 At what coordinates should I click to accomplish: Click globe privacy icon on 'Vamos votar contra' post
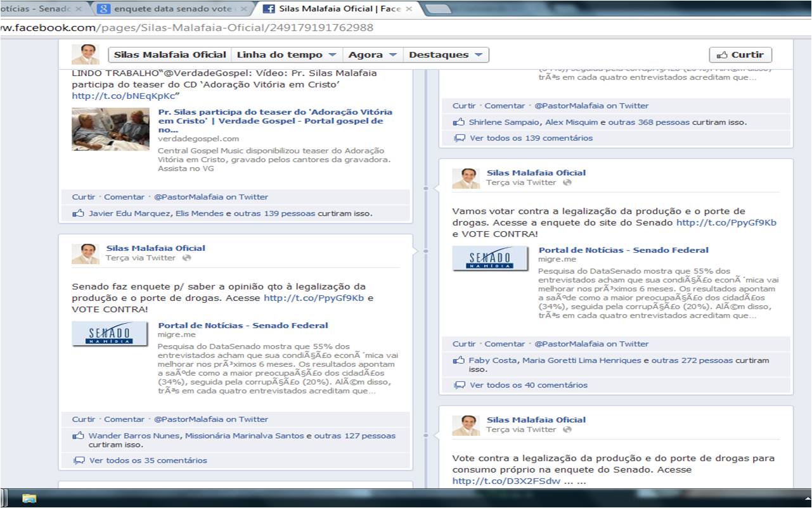pos(567,182)
